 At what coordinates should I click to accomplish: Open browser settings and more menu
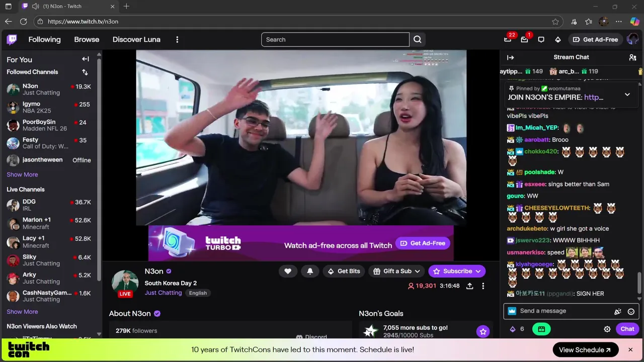[x=619, y=22]
